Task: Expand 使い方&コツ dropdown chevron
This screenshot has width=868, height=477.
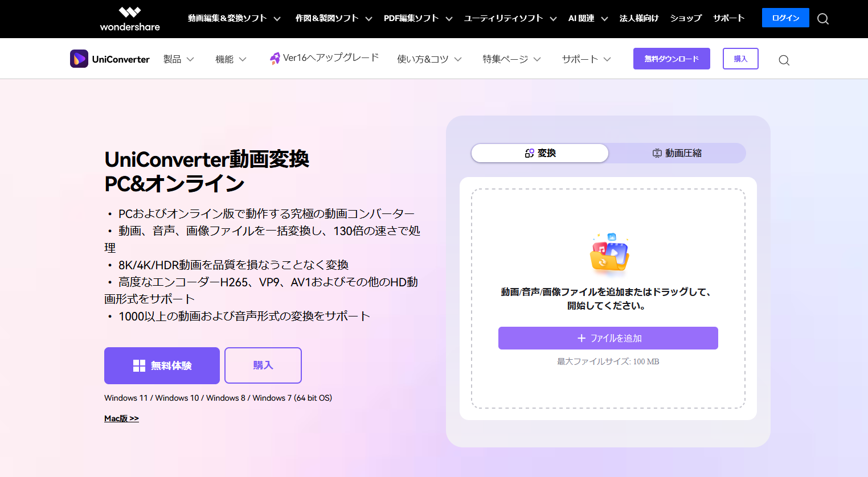Action: click(x=458, y=59)
